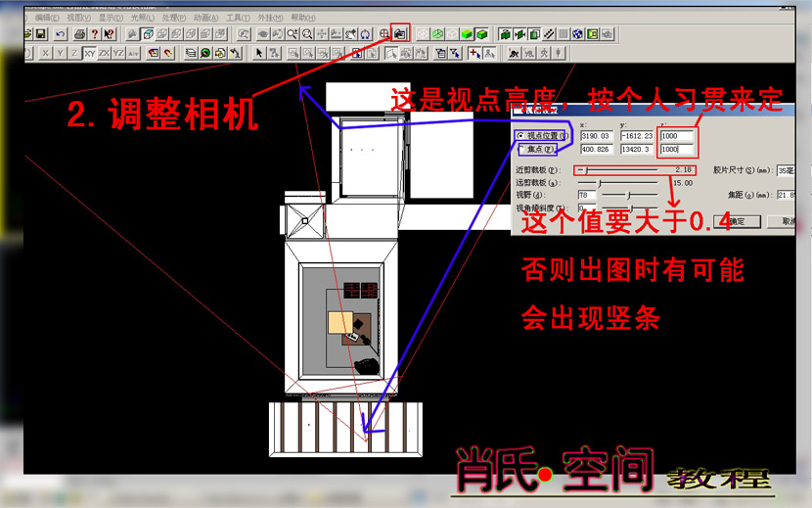Select the 焦点 radio button
812x508 pixels.
coord(520,150)
